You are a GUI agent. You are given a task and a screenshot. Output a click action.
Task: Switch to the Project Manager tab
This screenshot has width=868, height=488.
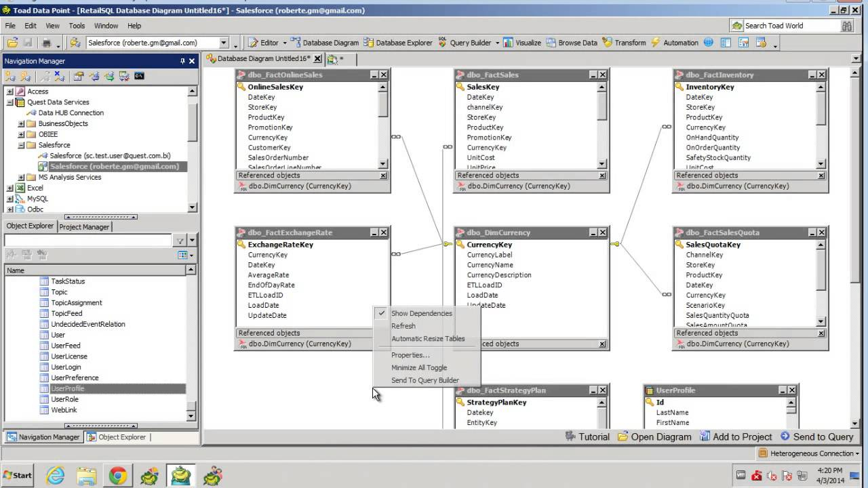(x=84, y=227)
